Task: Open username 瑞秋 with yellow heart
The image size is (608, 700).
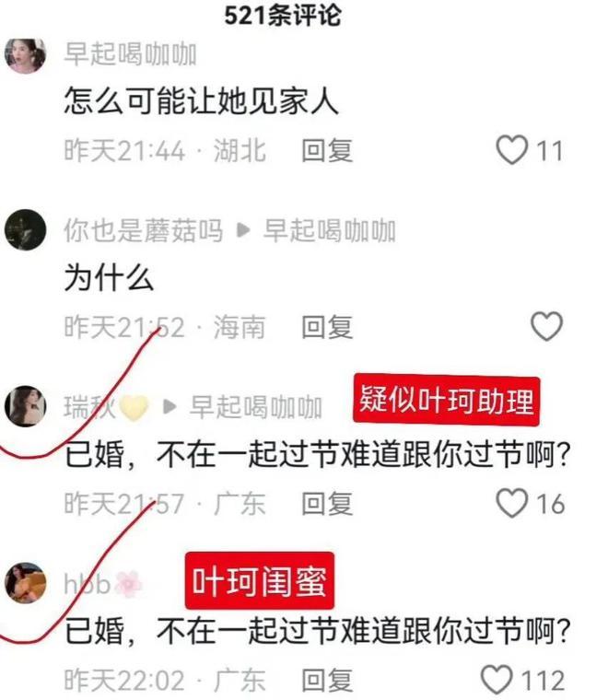Action: tap(106, 407)
